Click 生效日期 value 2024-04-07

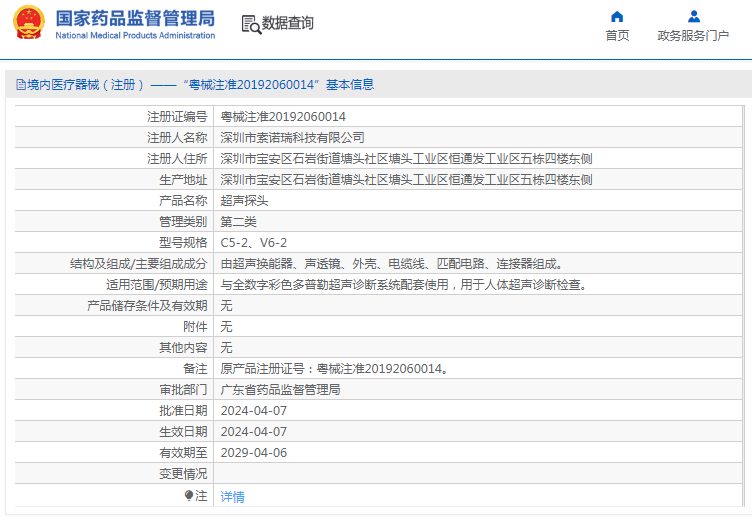coord(254,432)
